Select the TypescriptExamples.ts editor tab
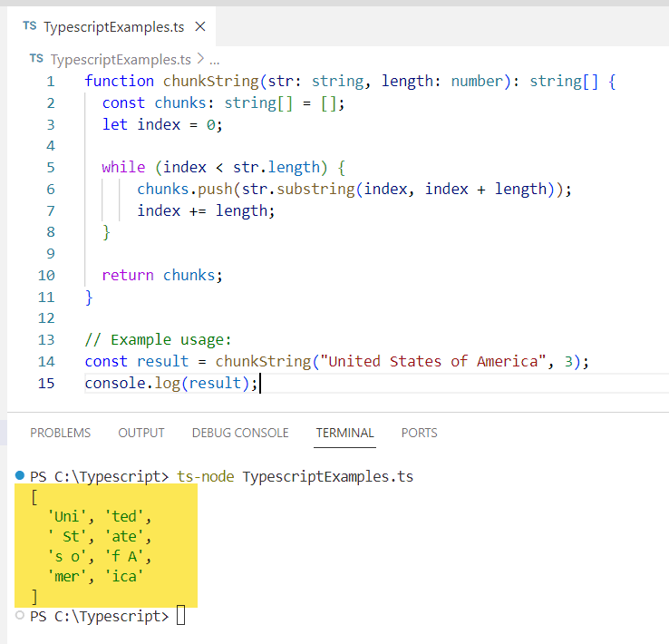Viewport: 669px width, 644px height. coord(111,26)
